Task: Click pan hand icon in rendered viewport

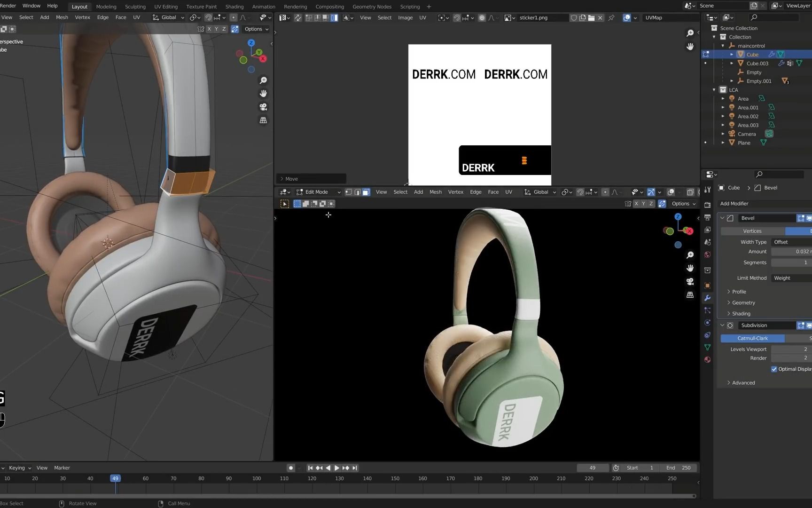Action: point(690,268)
